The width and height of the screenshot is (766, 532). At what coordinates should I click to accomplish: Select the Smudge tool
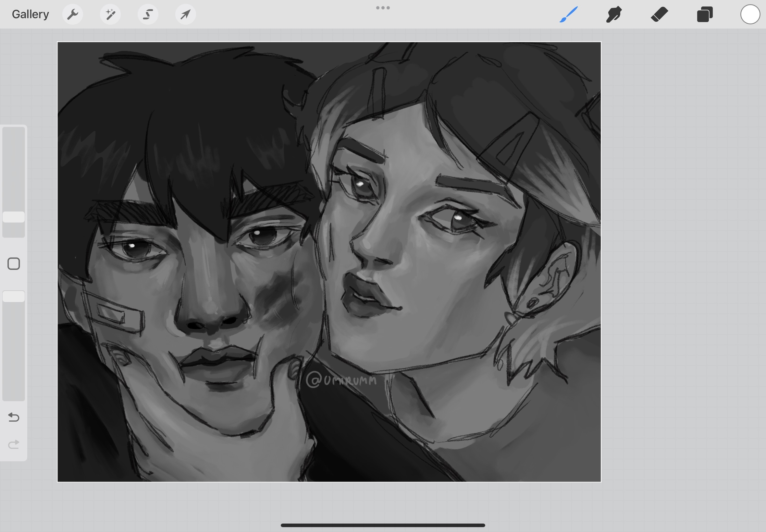(x=613, y=14)
